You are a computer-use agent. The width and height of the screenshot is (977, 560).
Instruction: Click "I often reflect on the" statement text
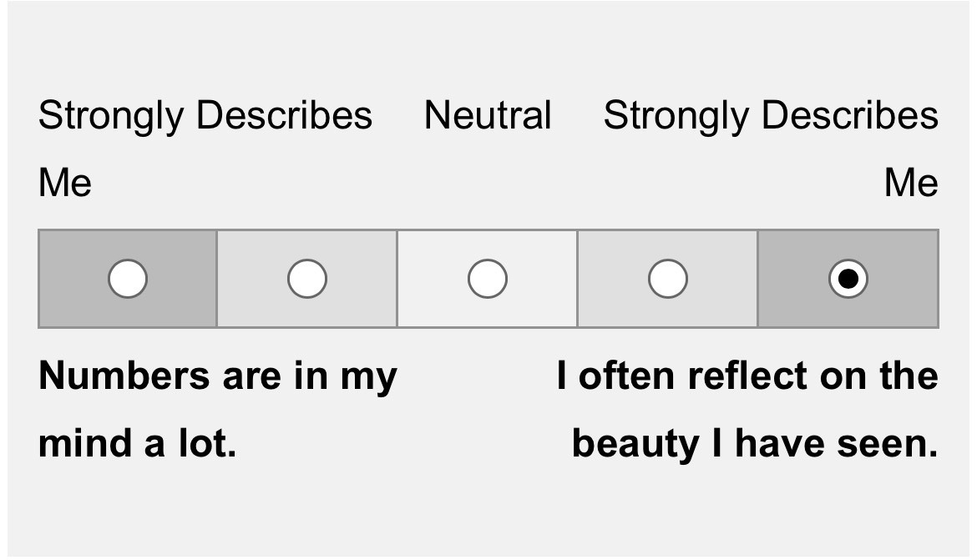(x=747, y=376)
